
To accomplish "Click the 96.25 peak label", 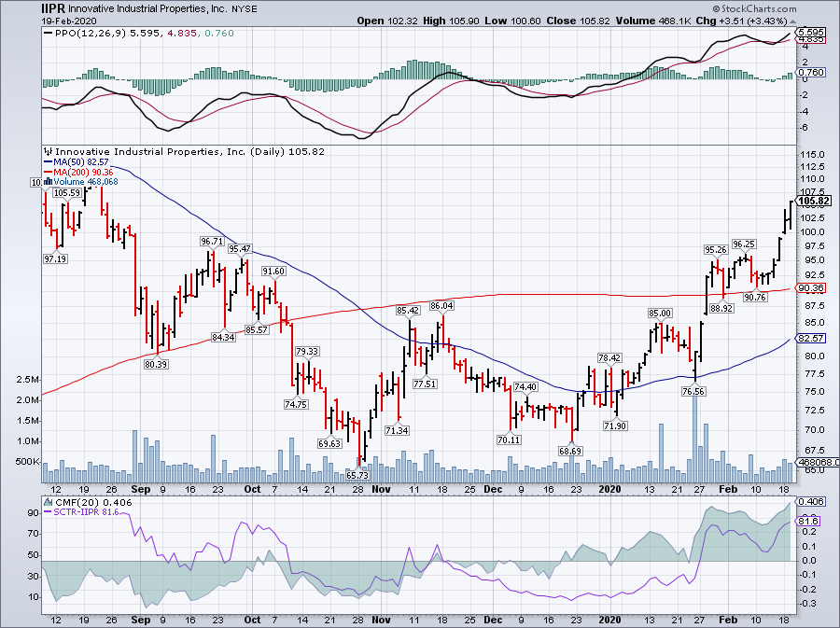I will tap(744, 244).
